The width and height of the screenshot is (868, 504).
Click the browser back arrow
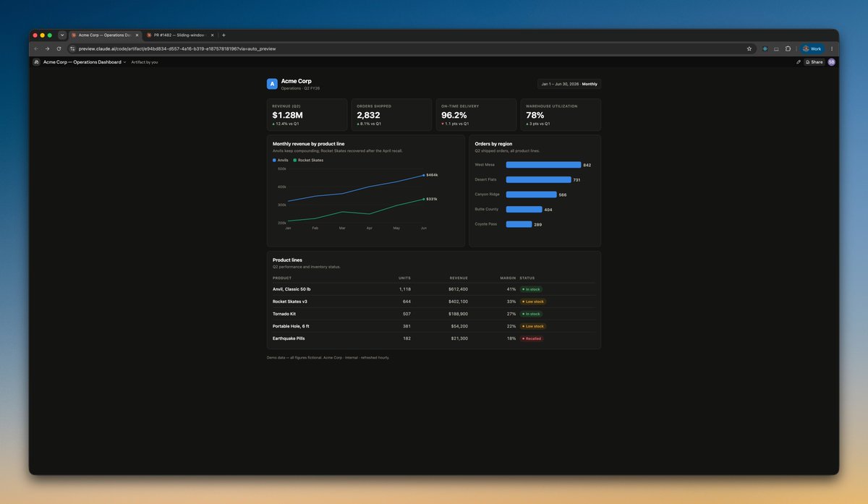click(36, 48)
